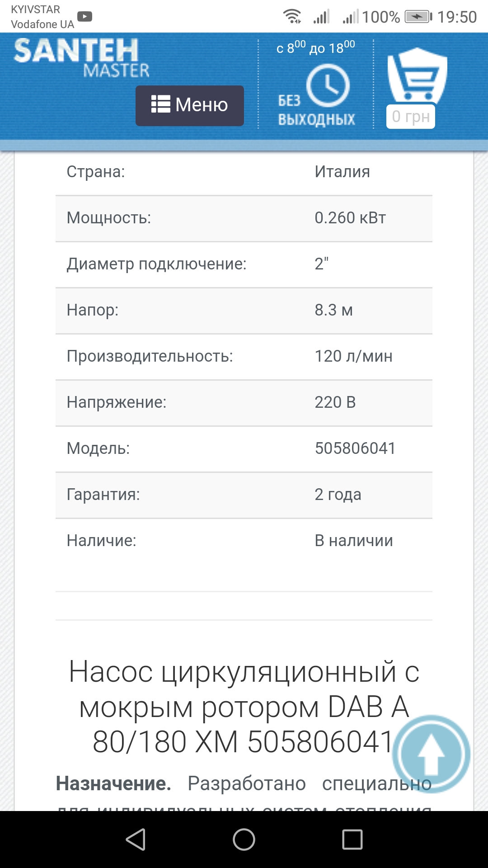Screen dimensions: 488x868
Task: Open recent apps square button
Action: (352, 840)
